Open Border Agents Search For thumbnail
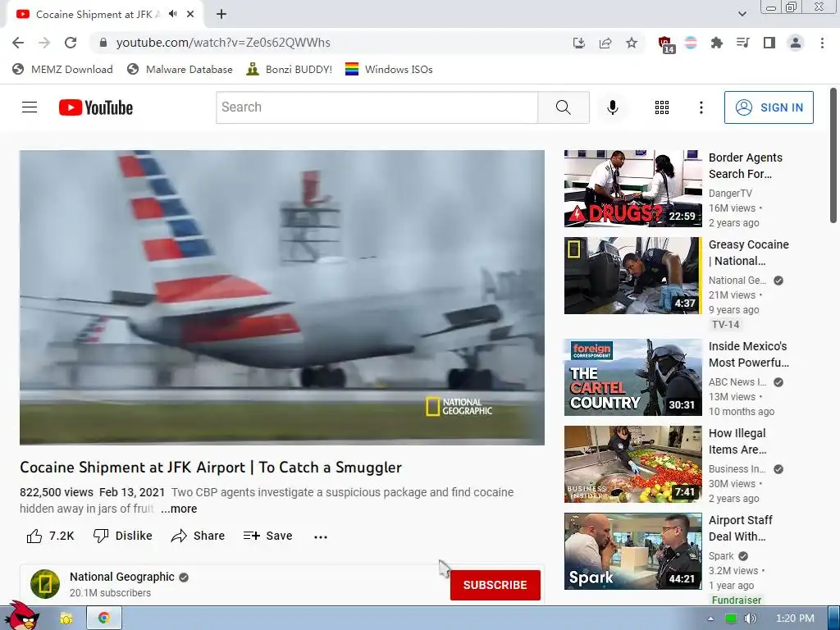Viewport: 840px width, 630px height. click(632, 189)
